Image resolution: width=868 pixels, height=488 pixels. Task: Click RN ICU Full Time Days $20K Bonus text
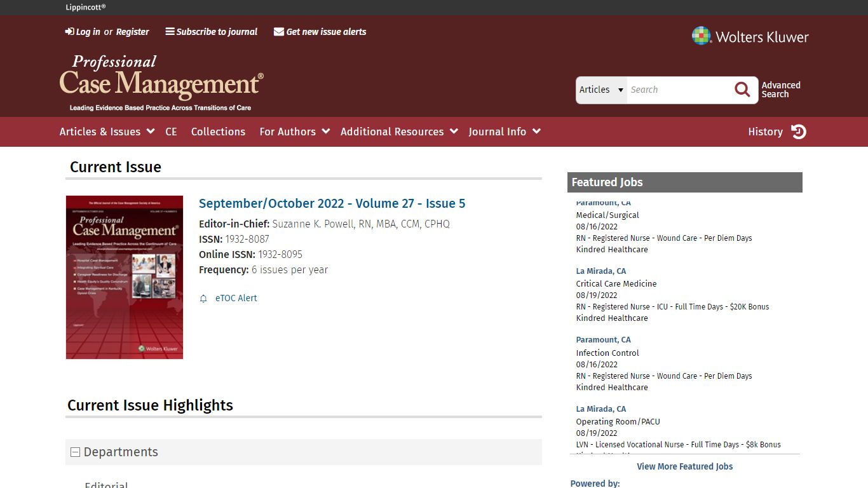(672, 307)
